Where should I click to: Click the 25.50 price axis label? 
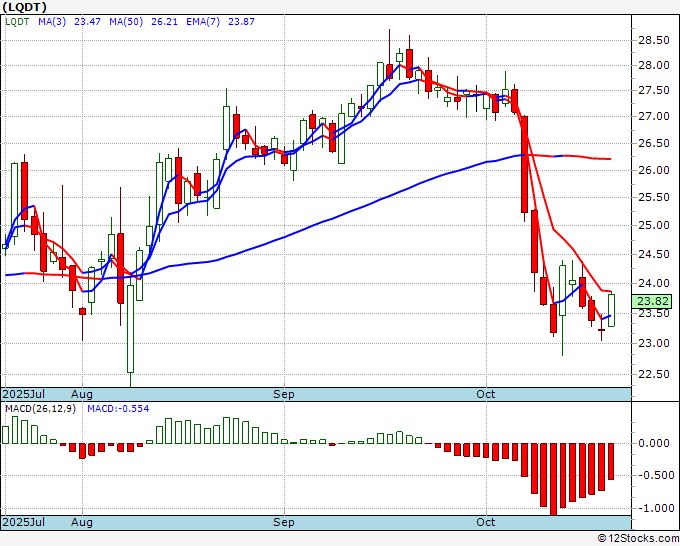click(x=654, y=197)
